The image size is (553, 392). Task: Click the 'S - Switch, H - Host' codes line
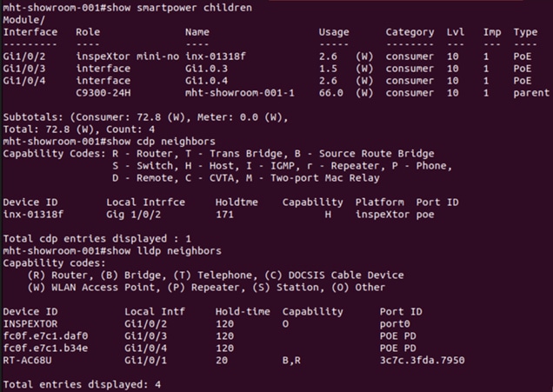point(282,166)
